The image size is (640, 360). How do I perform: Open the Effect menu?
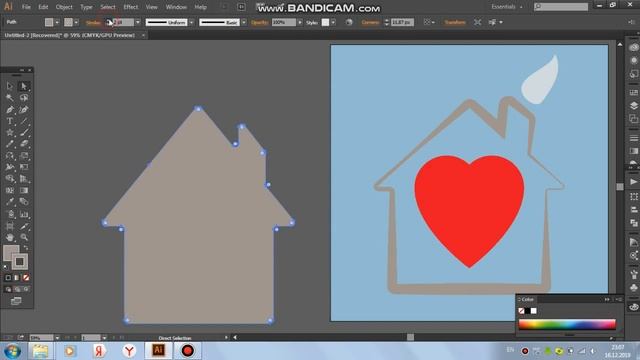click(131, 7)
